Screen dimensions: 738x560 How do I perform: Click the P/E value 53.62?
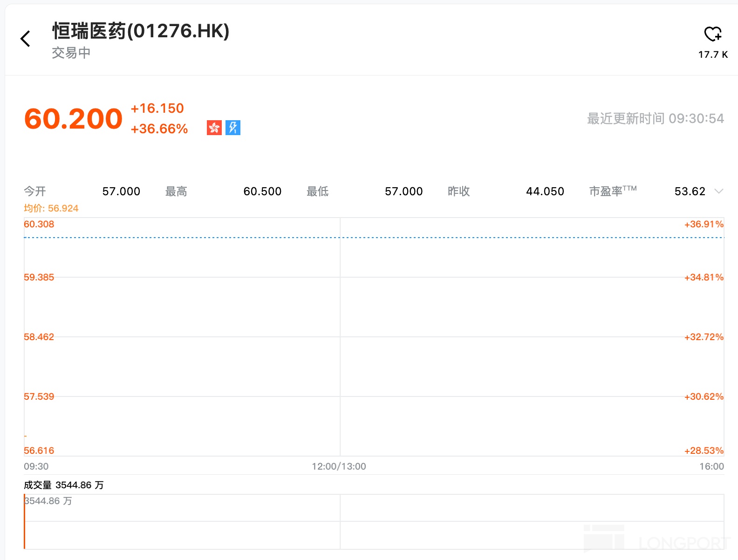(x=690, y=191)
